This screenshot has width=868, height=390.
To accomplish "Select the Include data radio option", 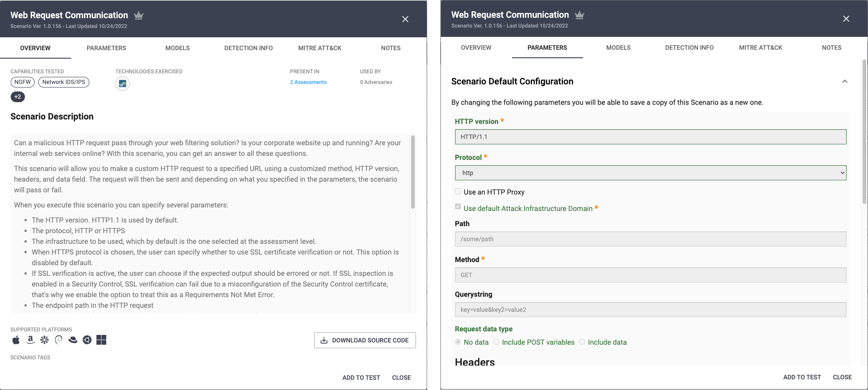I will coord(582,342).
